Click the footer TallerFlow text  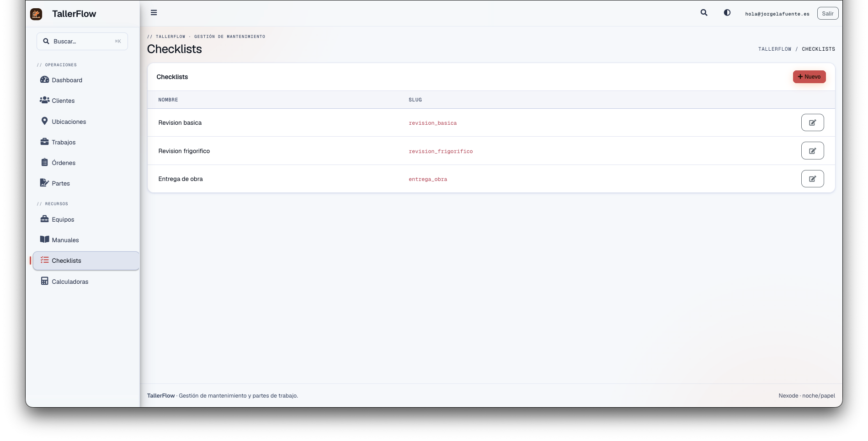(x=161, y=396)
